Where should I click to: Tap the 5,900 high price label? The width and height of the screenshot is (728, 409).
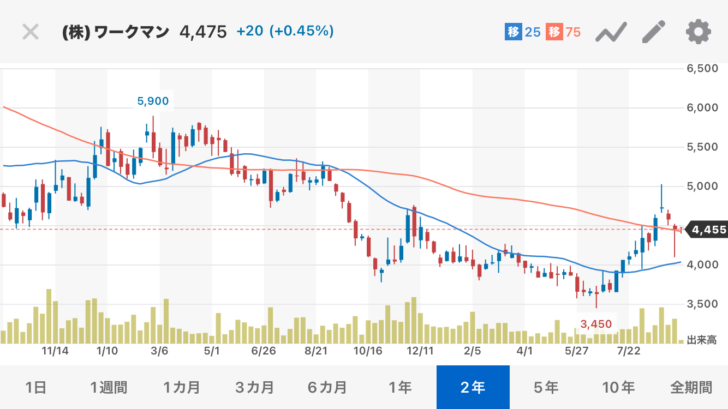click(x=153, y=101)
